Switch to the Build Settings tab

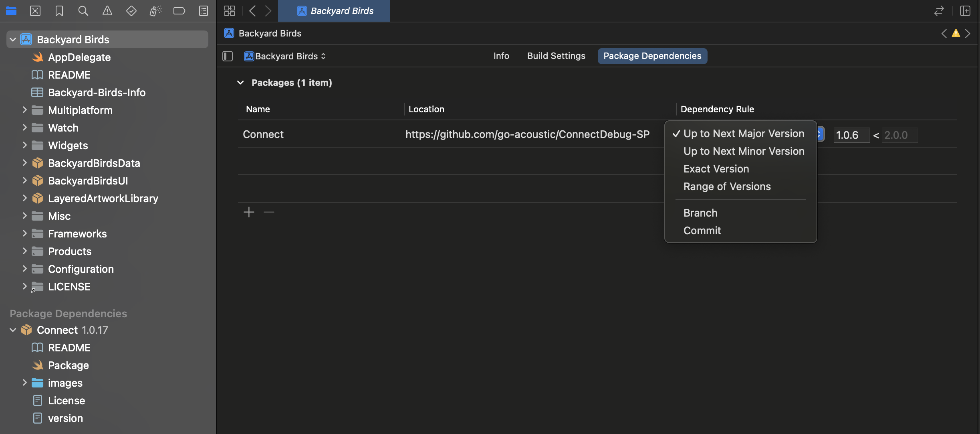pos(556,56)
